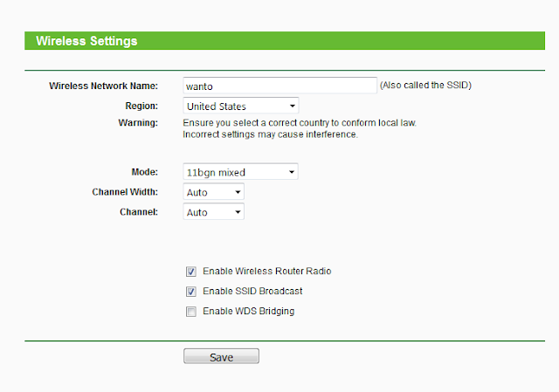559x392 pixels.
Task: Expand the Channel dropdown set to Auto
Action: 213,212
